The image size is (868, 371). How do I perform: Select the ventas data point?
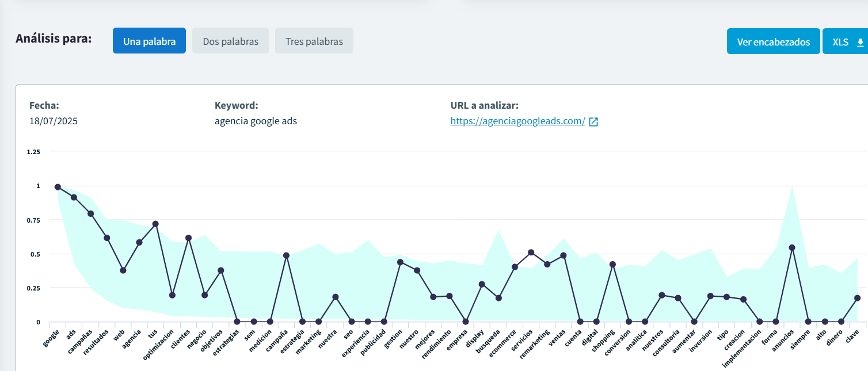coord(564,255)
